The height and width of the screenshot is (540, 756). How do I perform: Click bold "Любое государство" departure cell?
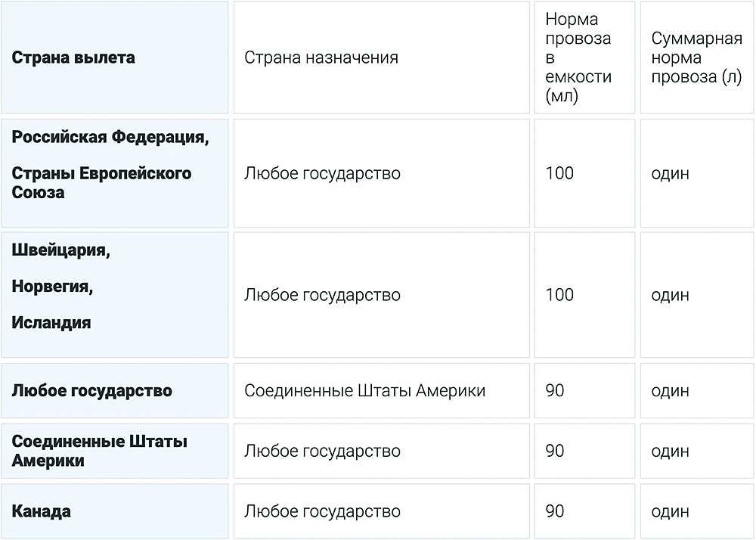tap(91, 391)
